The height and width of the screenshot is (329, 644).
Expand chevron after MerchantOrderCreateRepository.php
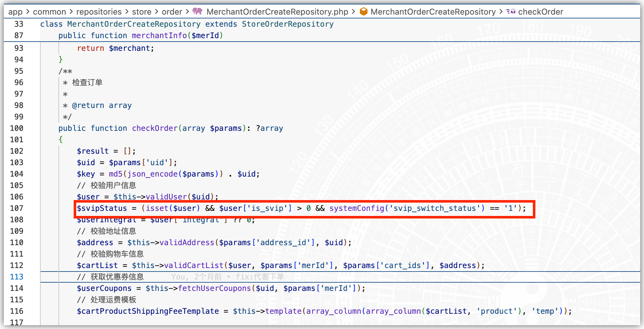353,12
